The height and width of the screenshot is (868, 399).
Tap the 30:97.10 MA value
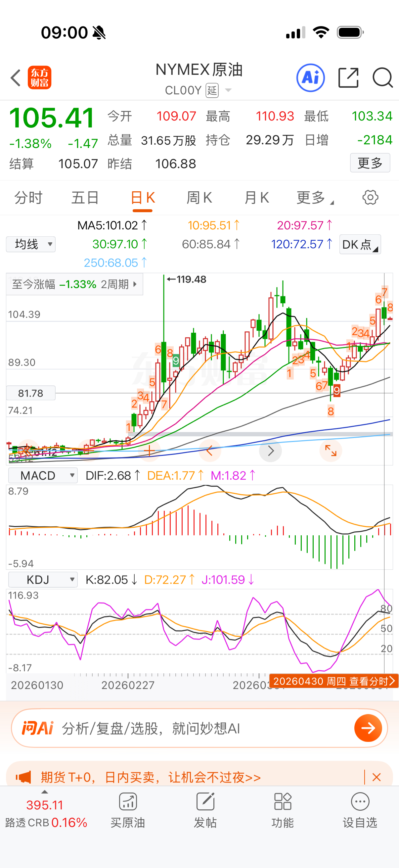coord(119,244)
